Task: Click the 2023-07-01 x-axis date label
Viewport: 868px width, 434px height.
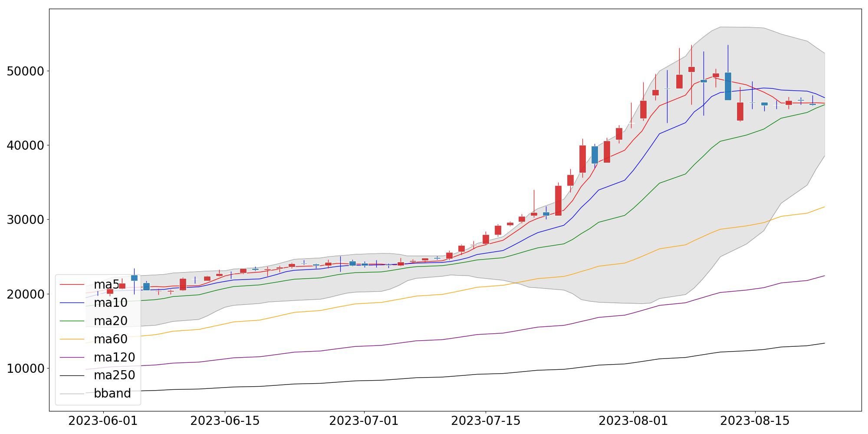Action: (x=364, y=421)
